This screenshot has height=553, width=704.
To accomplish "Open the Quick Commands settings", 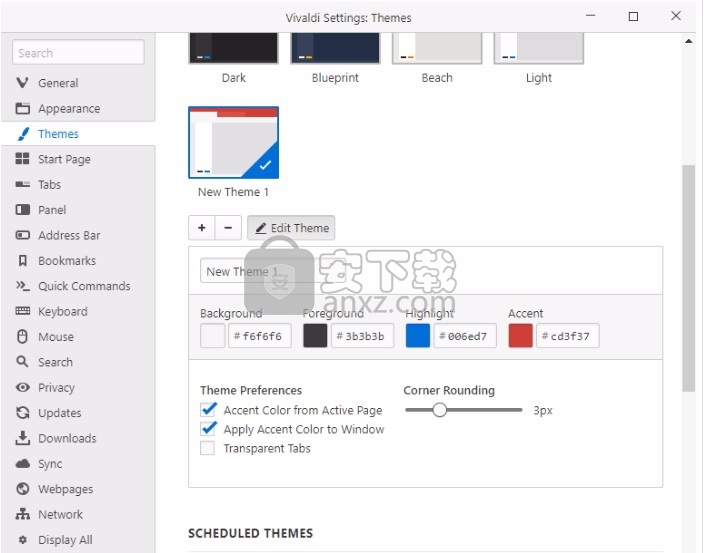I will click(x=78, y=286).
